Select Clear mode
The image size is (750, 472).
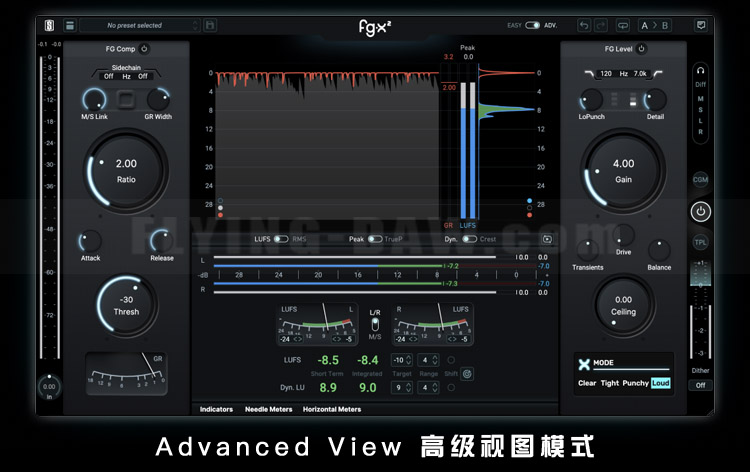click(587, 383)
